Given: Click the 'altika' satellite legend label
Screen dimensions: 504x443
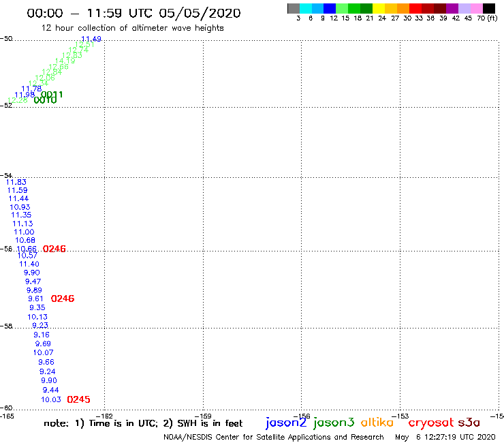Looking at the screenshot, I should (x=377, y=423).
